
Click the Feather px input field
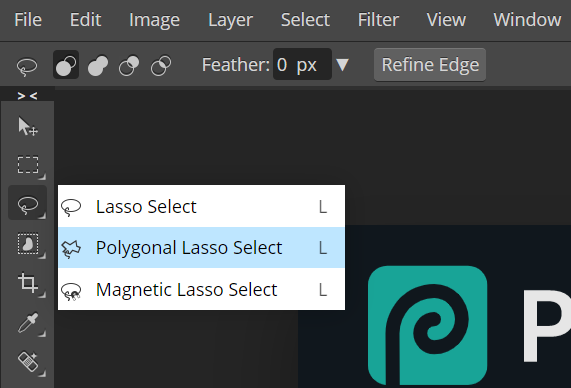302,64
